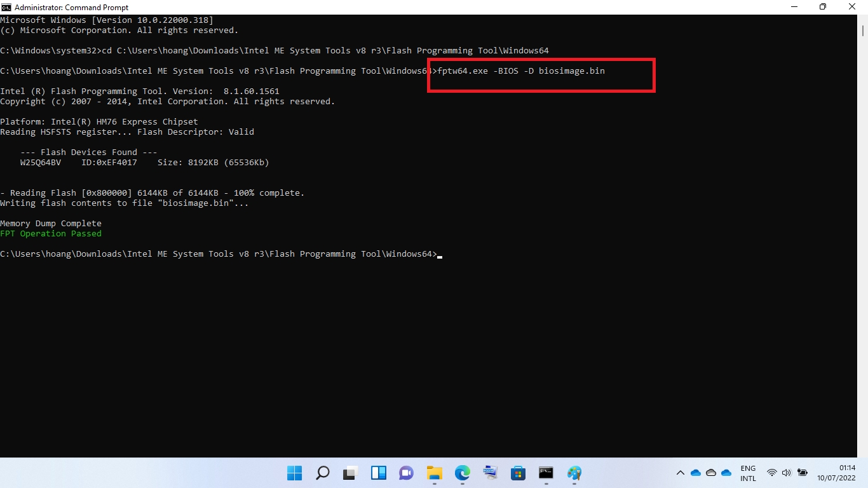Launch Teams Chat from the taskbar
This screenshot has height=488, width=868.
406,473
